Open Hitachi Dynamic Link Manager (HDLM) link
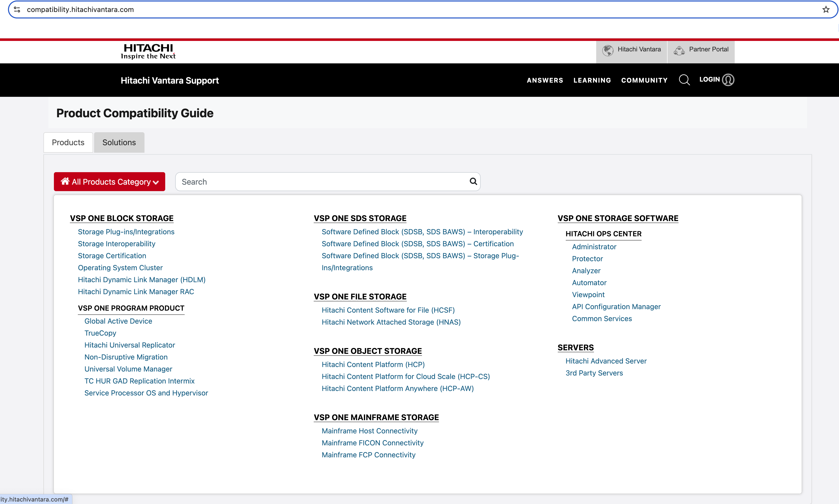The width and height of the screenshot is (839, 504). tap(142, 279)
